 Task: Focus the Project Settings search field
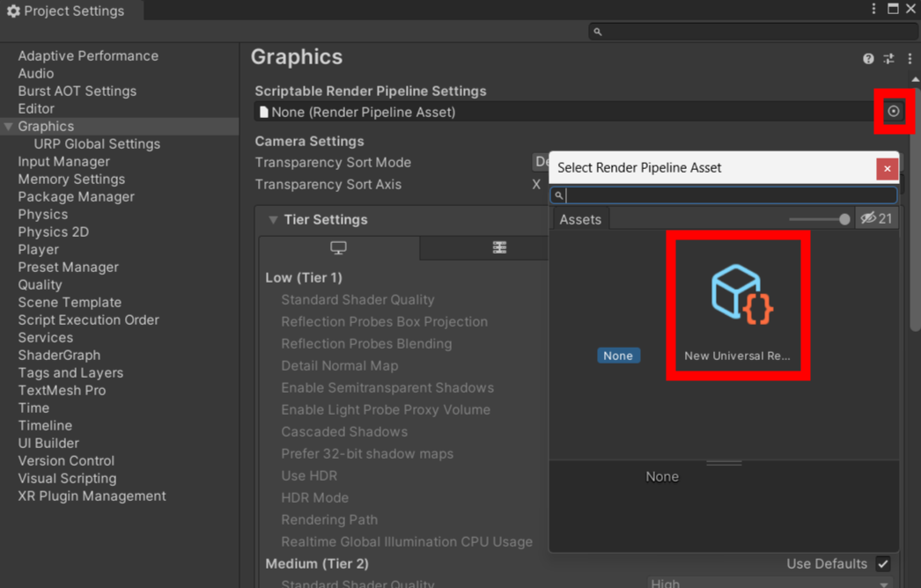[x=753, y=32]
